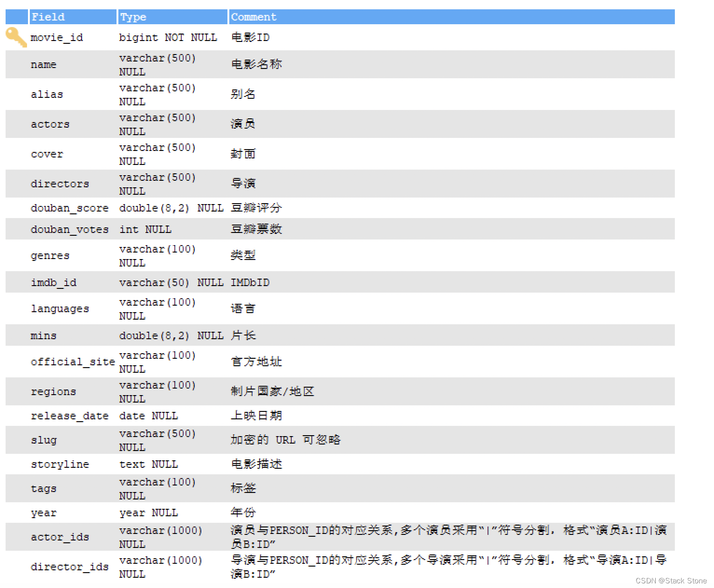This screenshot has height=588, width=714.
Task: Click the director_ids comment about 导演与PERSON_ID
Action: (449, 567)
